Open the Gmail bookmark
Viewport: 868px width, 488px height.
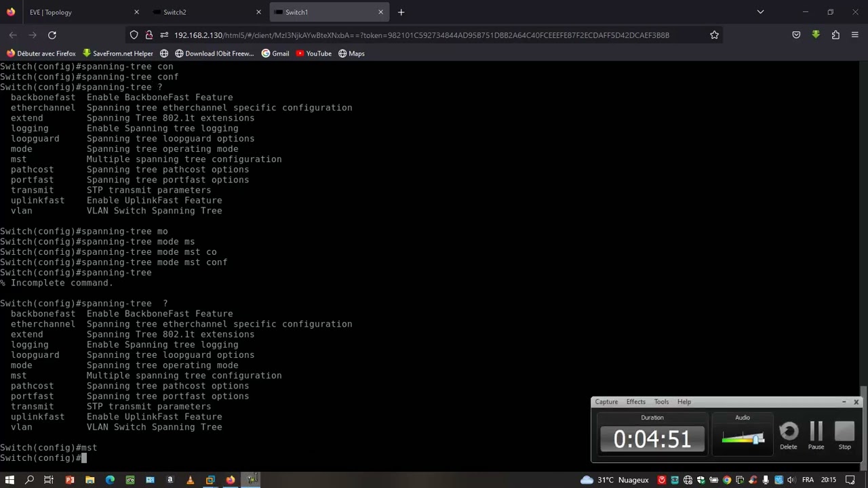pyautogui.click(x=275, y=54)
